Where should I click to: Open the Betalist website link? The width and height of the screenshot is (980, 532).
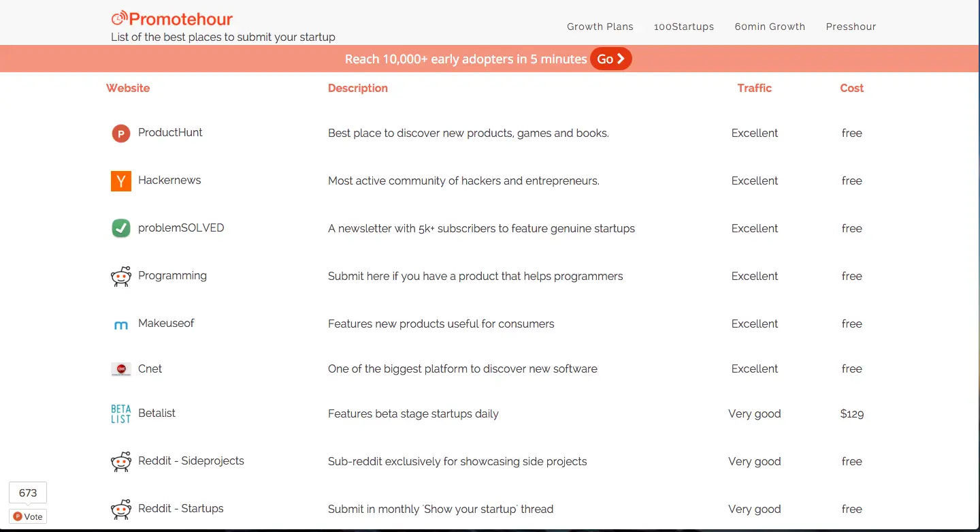click(157, 413)
